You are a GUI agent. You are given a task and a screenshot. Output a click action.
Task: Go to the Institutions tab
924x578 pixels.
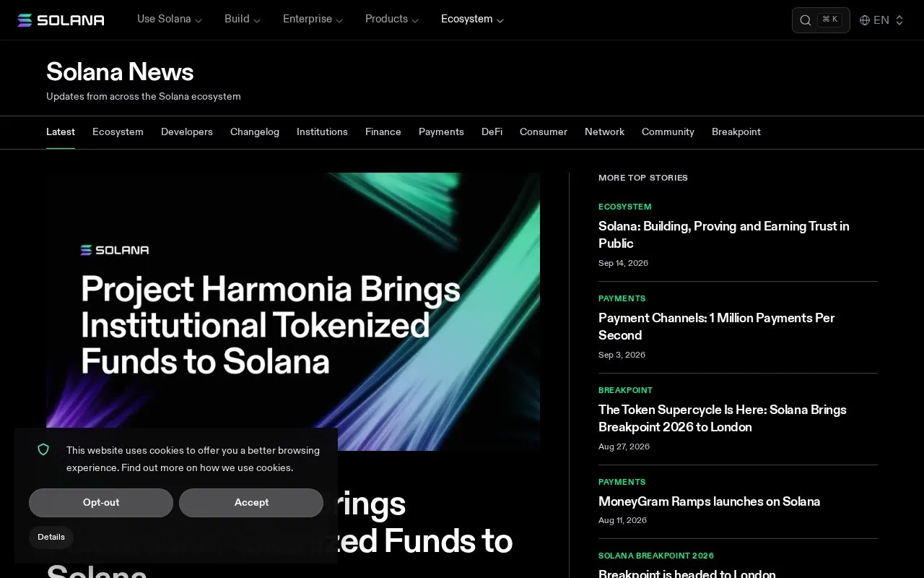point(322,132)
